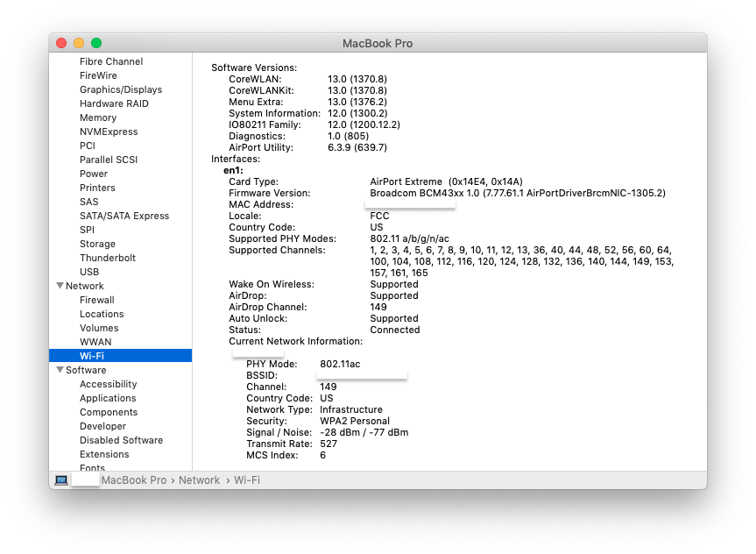Open Memory information
Image resolution: width=756 pixels, height=554 pixels.
pos(98,117)
